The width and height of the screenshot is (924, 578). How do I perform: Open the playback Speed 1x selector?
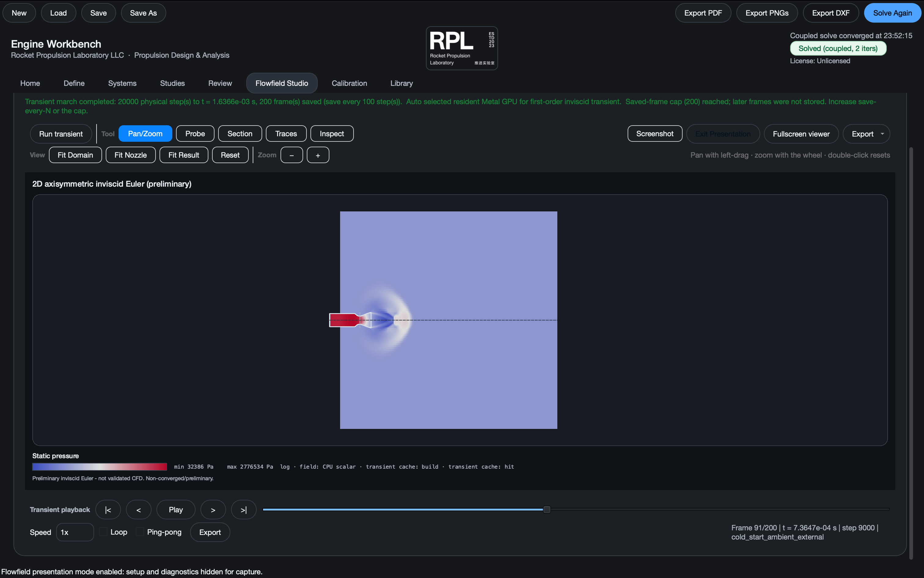[x=75, y=532]
